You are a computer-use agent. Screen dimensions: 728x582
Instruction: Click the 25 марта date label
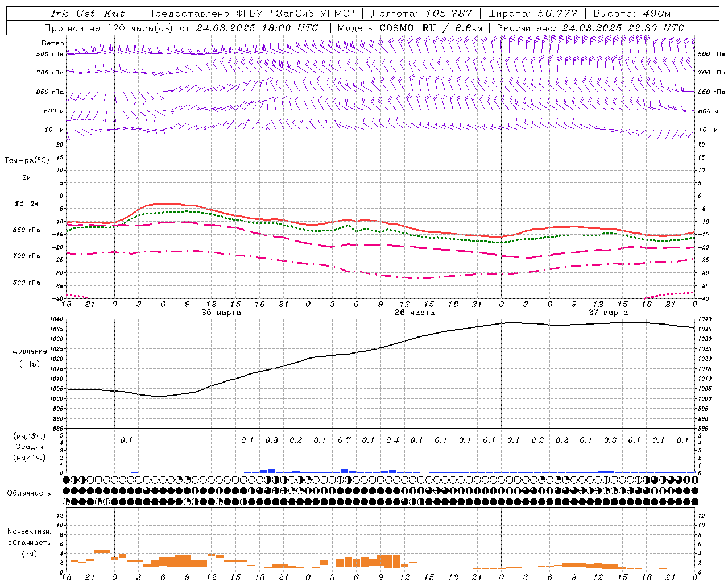[221, 313]
